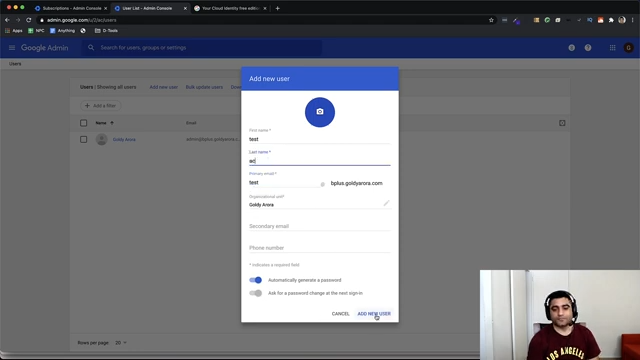This screenshot has height=360, width=640.
Task: Click the search magnifier icon
Action: pos(91,48)
